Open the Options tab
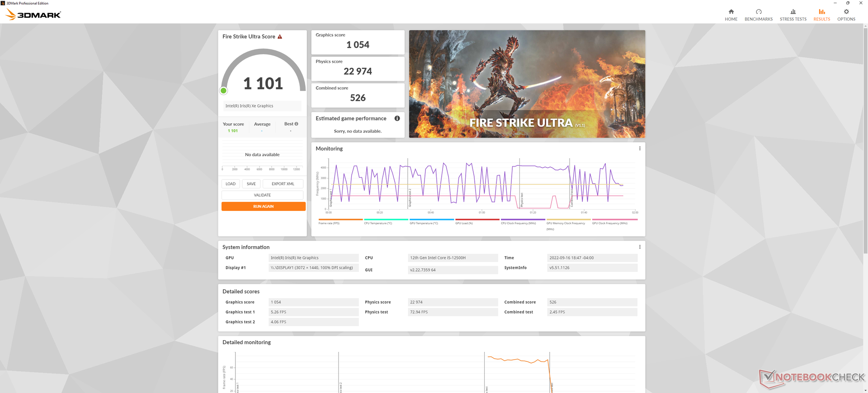 [846, 15]
